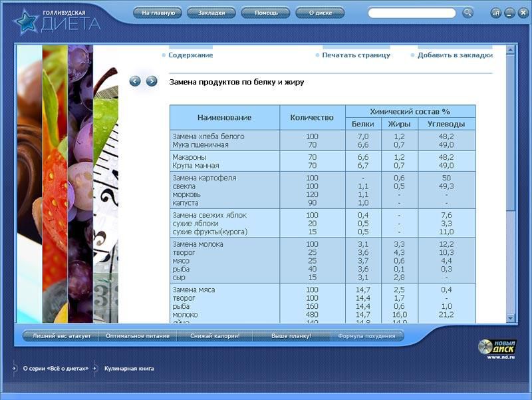The height and width of the screenshot is (400, 532).
Task: Open the 'На главную' home page
Action: (x=158, y=13)
